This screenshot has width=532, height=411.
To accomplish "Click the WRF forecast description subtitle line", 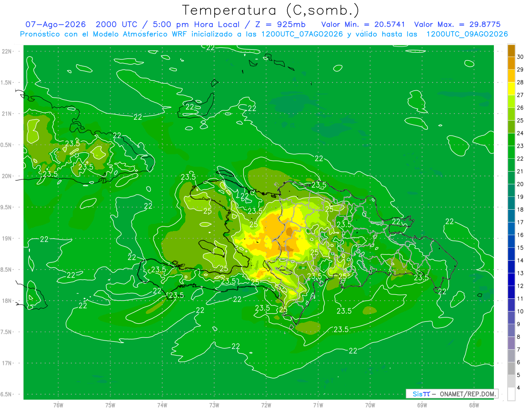I will 264,34.
